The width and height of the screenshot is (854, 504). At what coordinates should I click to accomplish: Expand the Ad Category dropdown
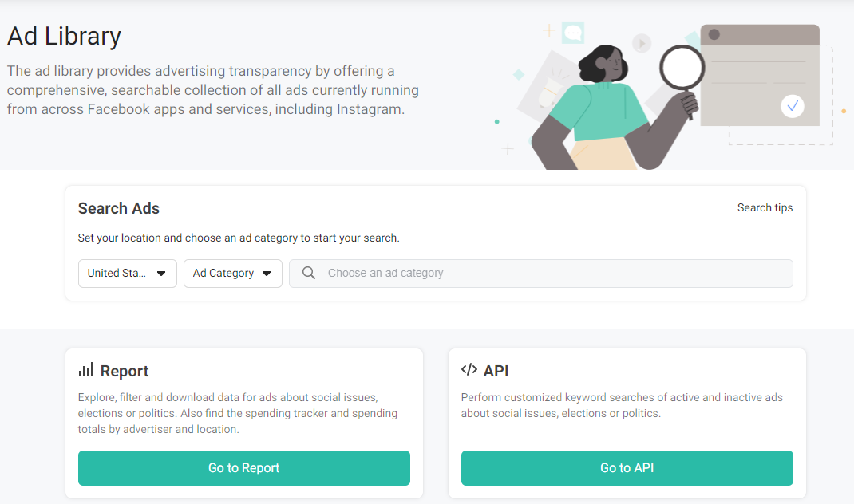point(232,273)
